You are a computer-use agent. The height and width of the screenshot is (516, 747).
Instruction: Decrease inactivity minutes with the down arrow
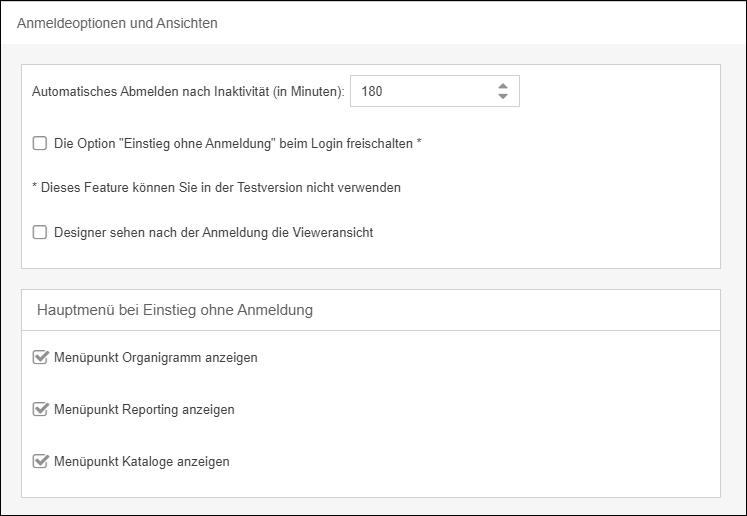point(502,97)
